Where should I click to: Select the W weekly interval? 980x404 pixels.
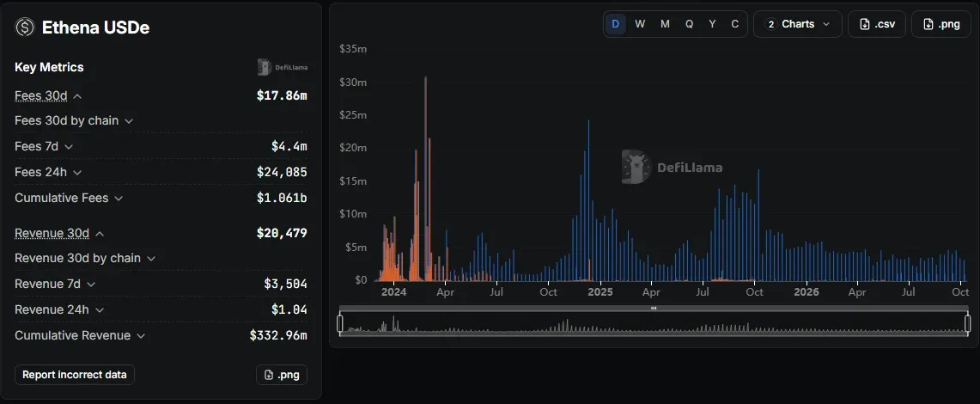(x=640, y=24)
